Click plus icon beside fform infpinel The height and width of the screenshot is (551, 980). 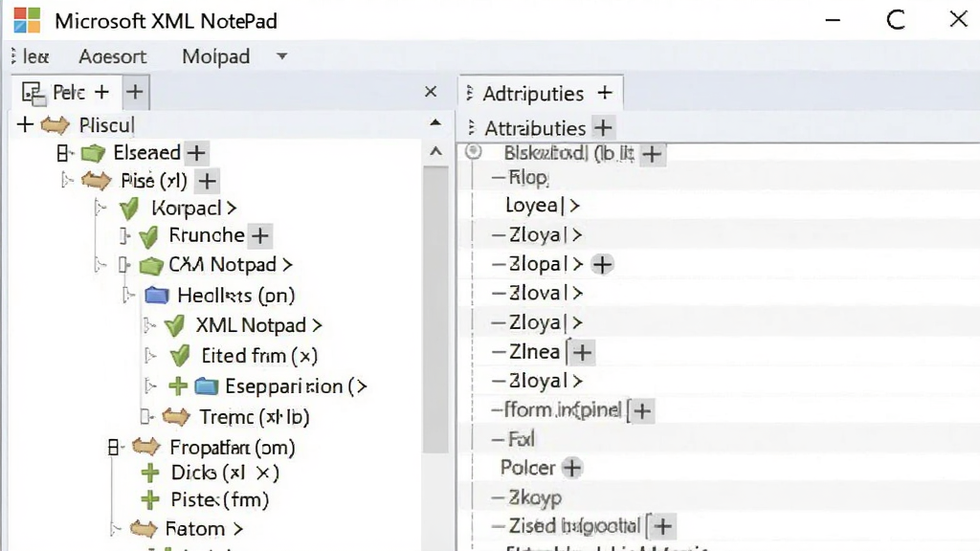642,411
